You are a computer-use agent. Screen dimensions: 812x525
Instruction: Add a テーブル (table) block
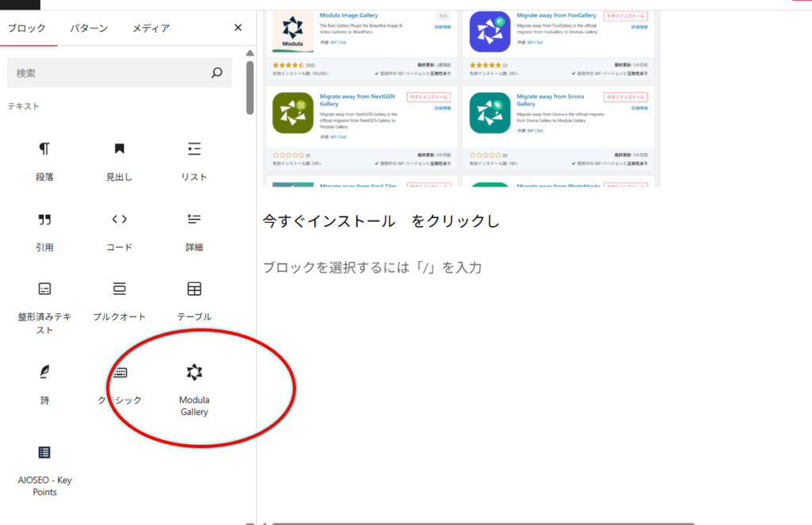[x=193, y=300]
